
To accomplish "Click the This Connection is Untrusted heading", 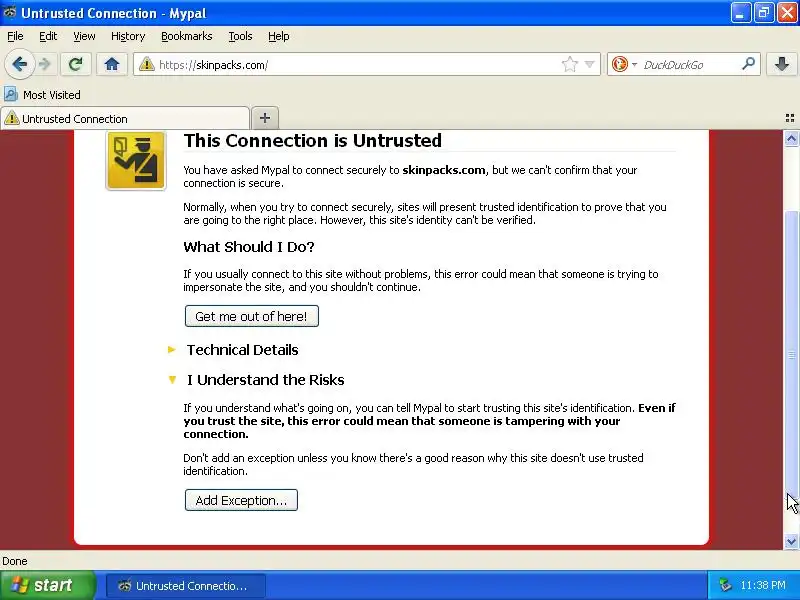I will 313,140.
